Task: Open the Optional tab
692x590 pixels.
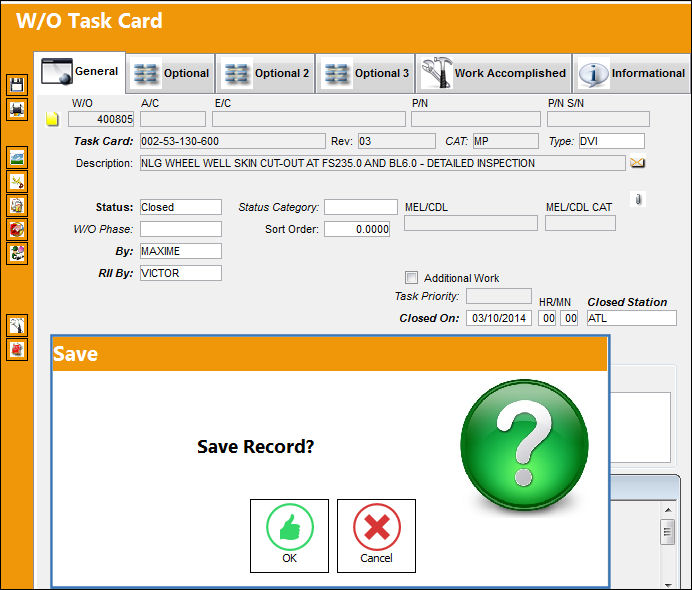Action: coord(171,73)
